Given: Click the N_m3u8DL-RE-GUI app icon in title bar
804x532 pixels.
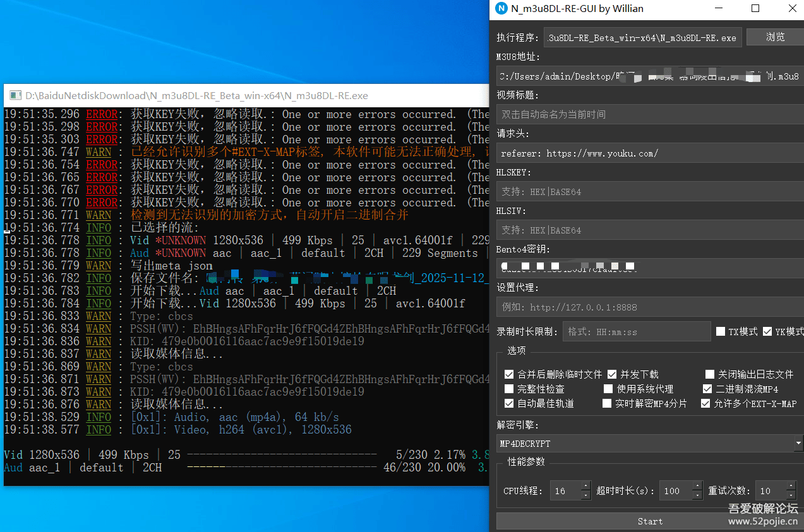Looking at the screenshot, I should pyautogui.click(x=501, y=9).
